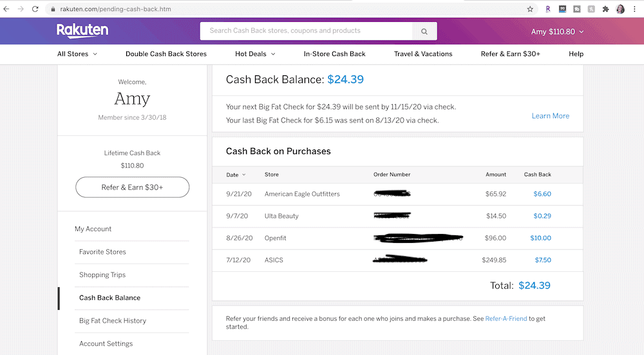Expand the All Stores menu
Screen dimensions: 644x355
[77, 54]
